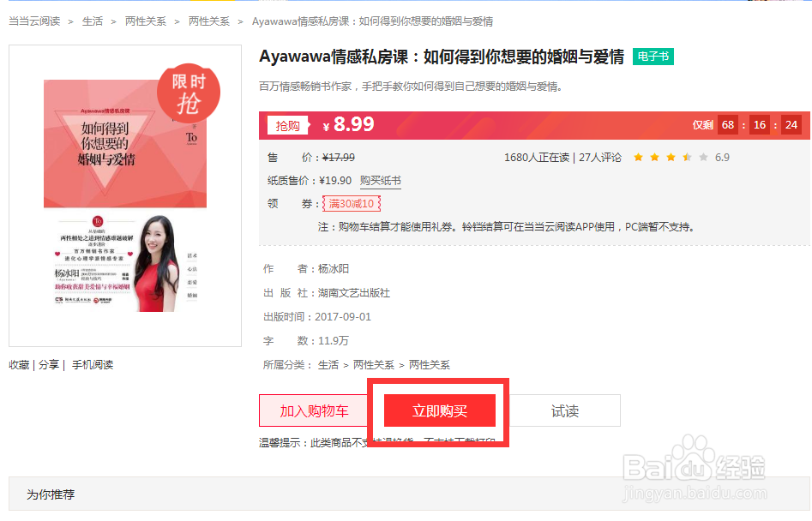Image resolution: width=812 pixels, height=521 pixels.
Task: Claim the 满30减10 coupon
Action: point(352,204)
